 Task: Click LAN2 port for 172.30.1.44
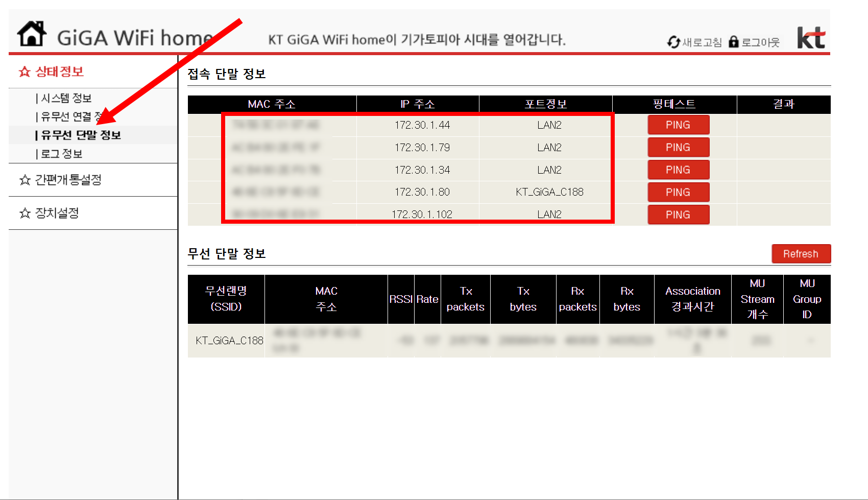click(549, 125)
